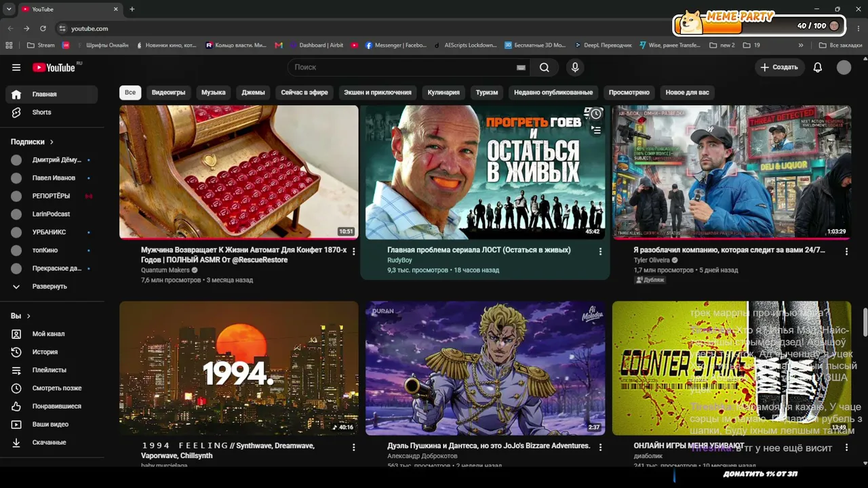Screen dimensions: 868x488
Task: Open Смотреть позже list
Action: pyautogui.click(x=52, y=388)
